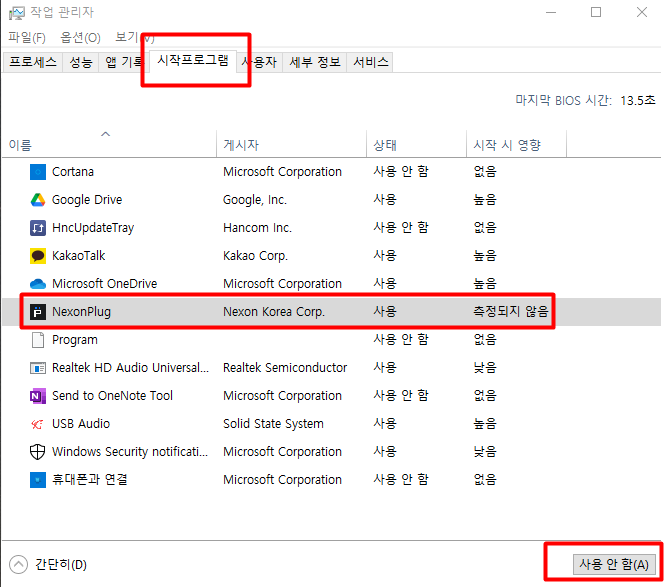664x587 pixels.
Task: Sort by the 상태 column header
Action: tap(416, 145)
